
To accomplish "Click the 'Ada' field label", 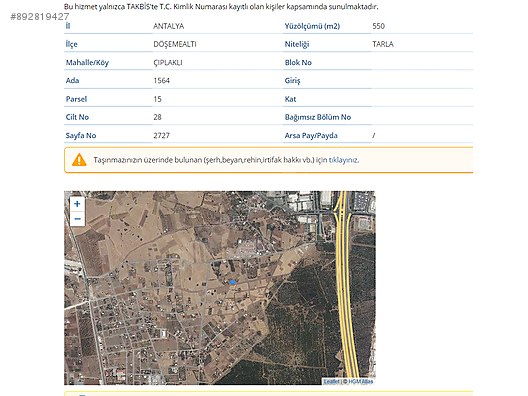I will [72, 80].
